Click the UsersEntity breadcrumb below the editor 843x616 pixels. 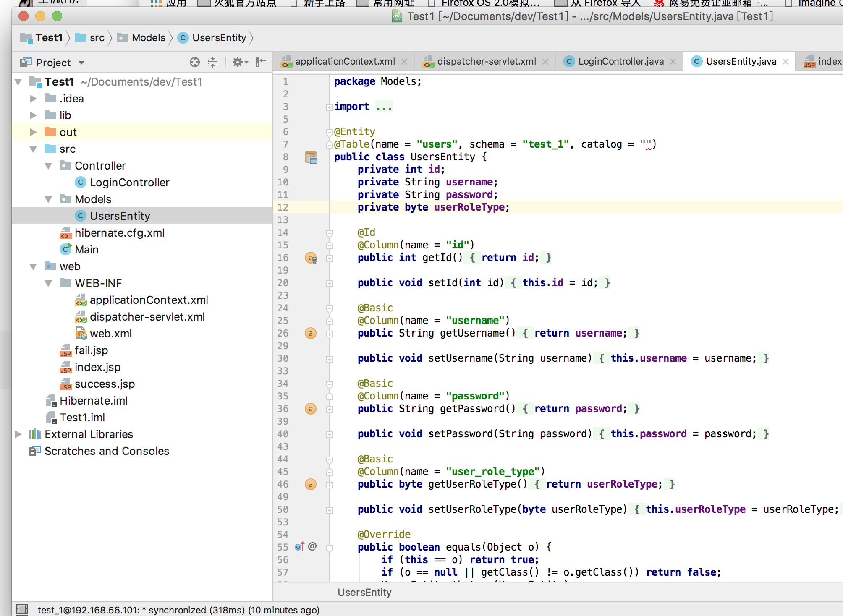(x=364, y=592)
